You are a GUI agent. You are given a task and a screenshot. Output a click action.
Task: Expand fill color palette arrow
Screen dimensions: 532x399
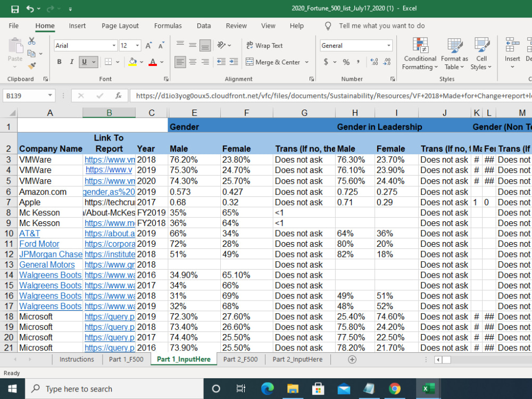pyautogui.click(x=142, y=62)
